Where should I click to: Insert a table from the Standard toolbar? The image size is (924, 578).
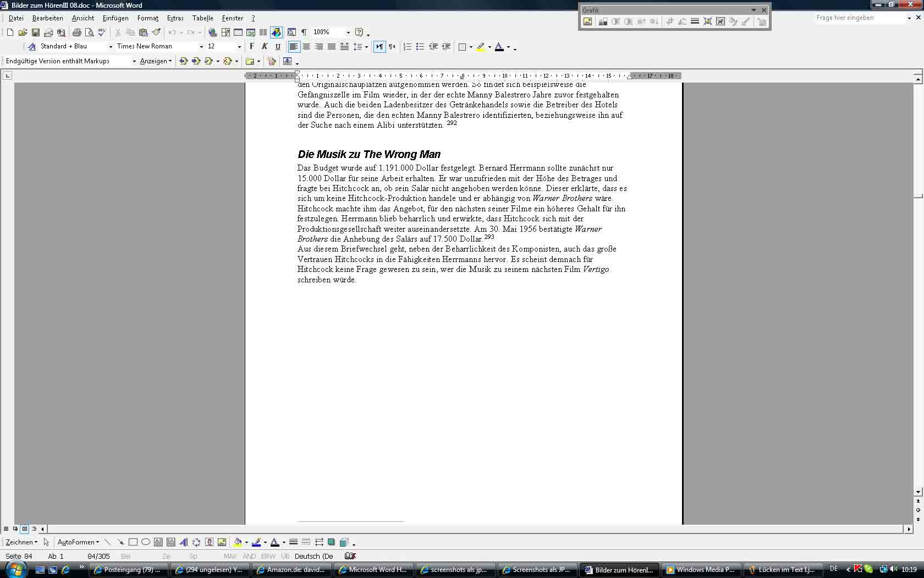click(x=238, y=32)
